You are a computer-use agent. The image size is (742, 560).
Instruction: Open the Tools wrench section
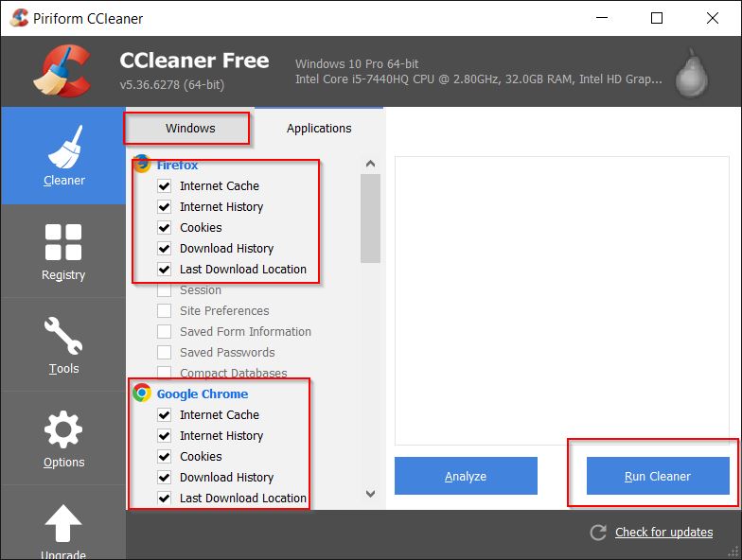(63, 344)
